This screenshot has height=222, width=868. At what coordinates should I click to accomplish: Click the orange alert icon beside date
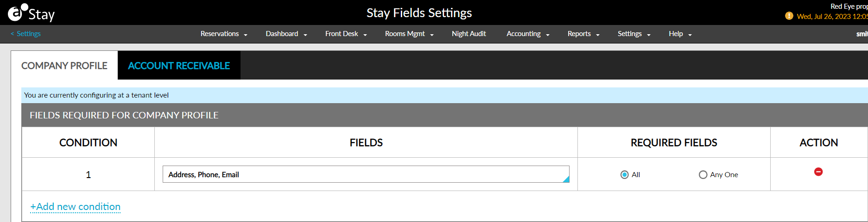click(789, 16)
